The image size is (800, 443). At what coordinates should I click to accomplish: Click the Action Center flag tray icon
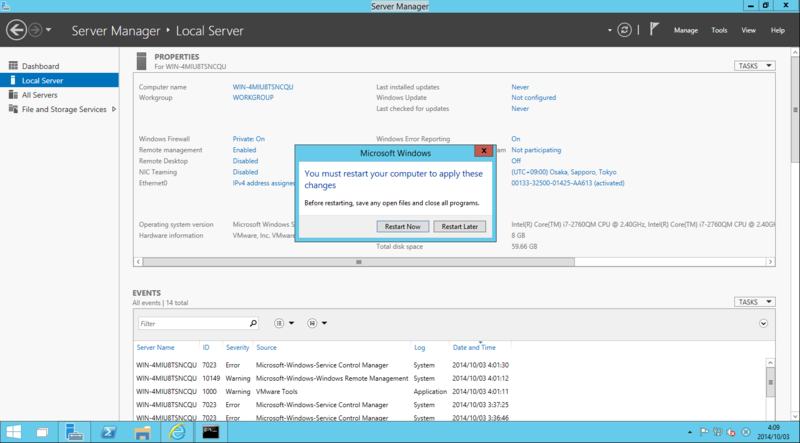704,432
